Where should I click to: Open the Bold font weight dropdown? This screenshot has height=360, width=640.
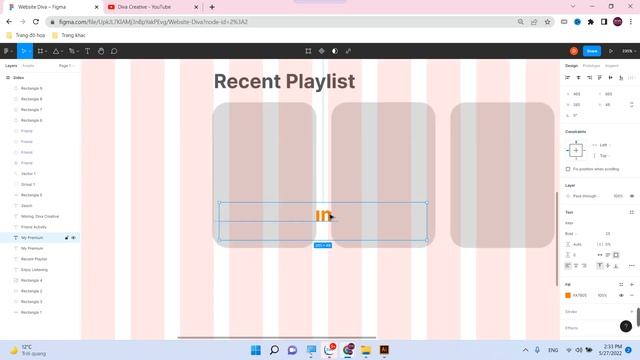(571, 233)
